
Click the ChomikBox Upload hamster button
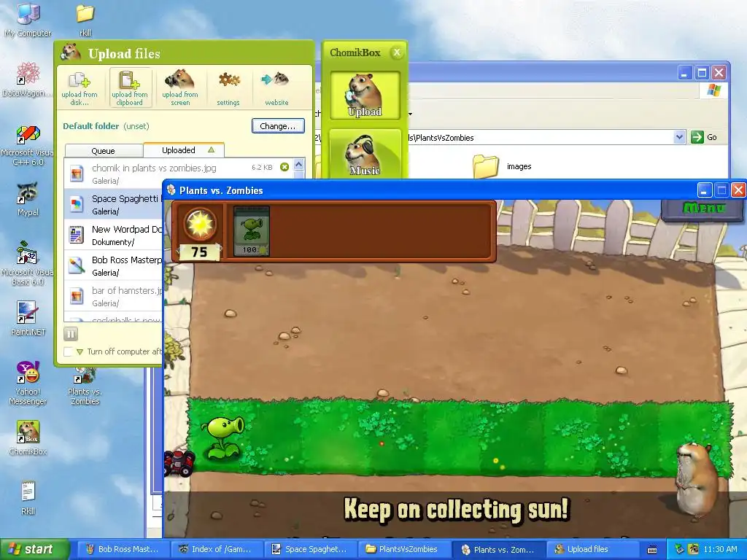(x=365, y=96)
